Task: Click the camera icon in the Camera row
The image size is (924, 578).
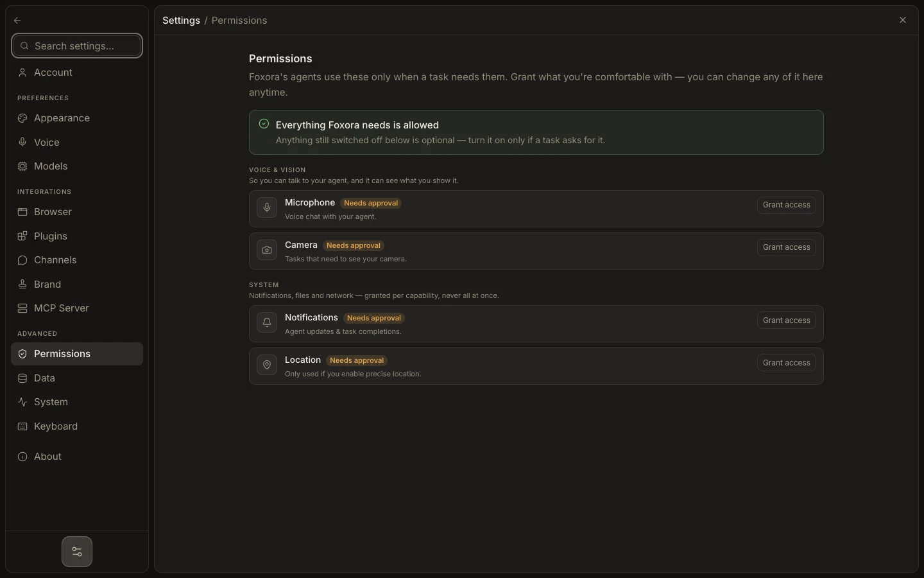Action: click(267, 250)
